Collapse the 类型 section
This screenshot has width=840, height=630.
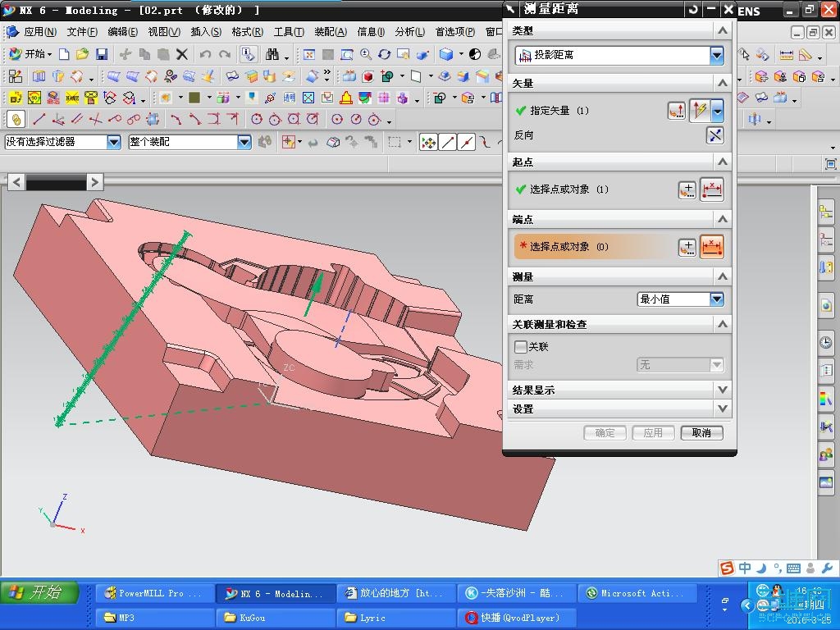722,30
